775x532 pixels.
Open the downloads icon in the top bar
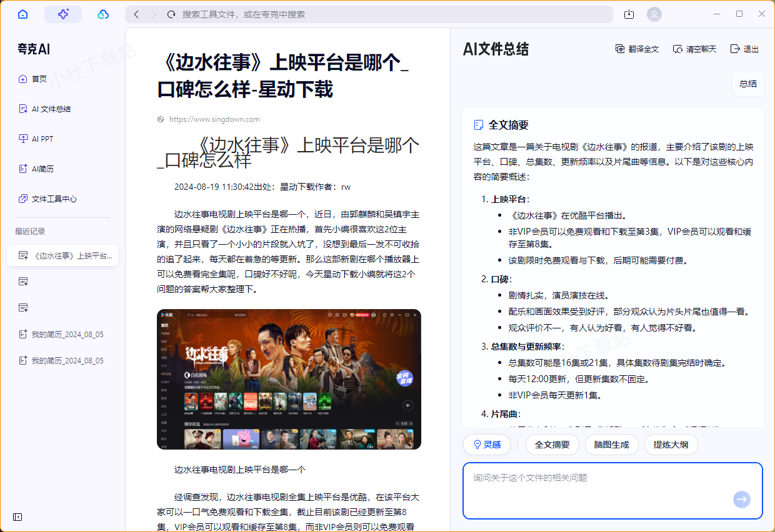click(629, 14)
